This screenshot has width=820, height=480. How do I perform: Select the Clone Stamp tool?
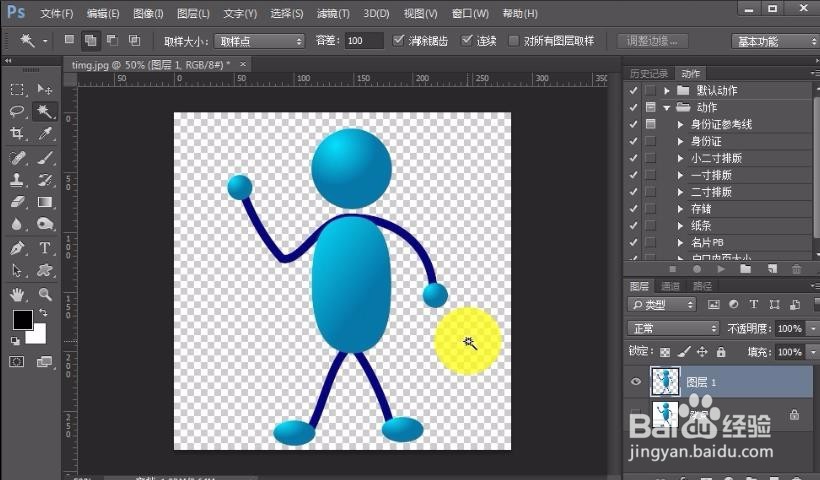click(x=17, y=180)
